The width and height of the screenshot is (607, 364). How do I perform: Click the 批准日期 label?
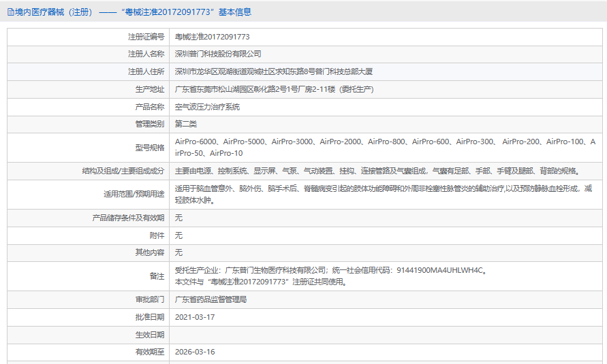[150, 318]
